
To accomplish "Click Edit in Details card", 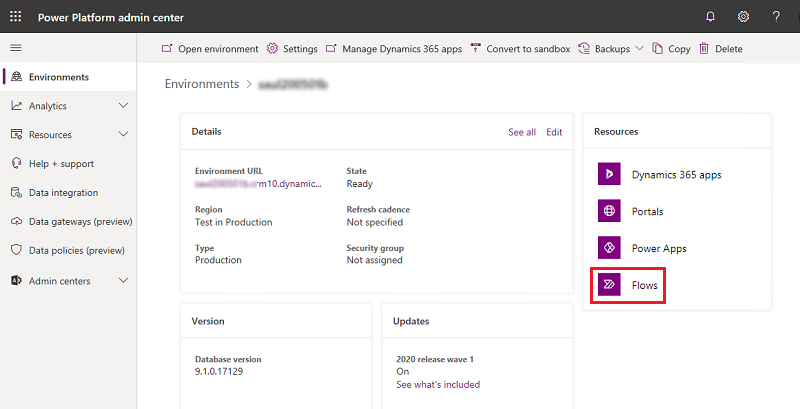I will coord(554,132).
